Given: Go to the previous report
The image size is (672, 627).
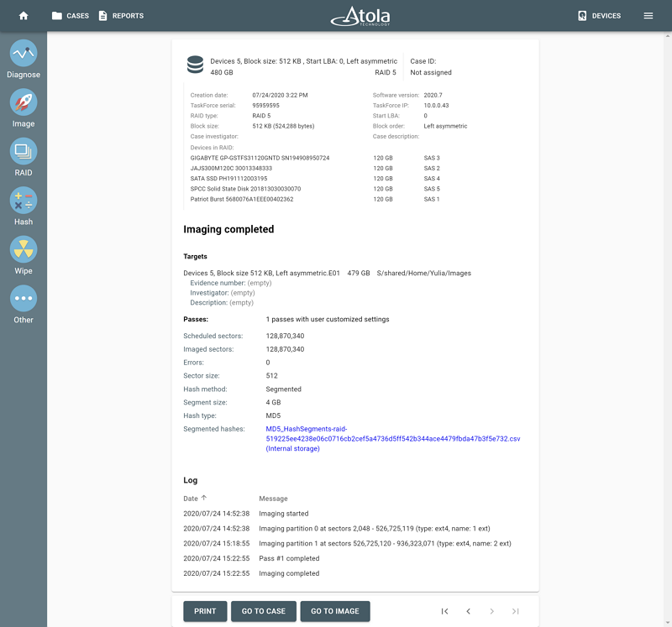Looking at the screenshot, I should (x=469, y=611).
